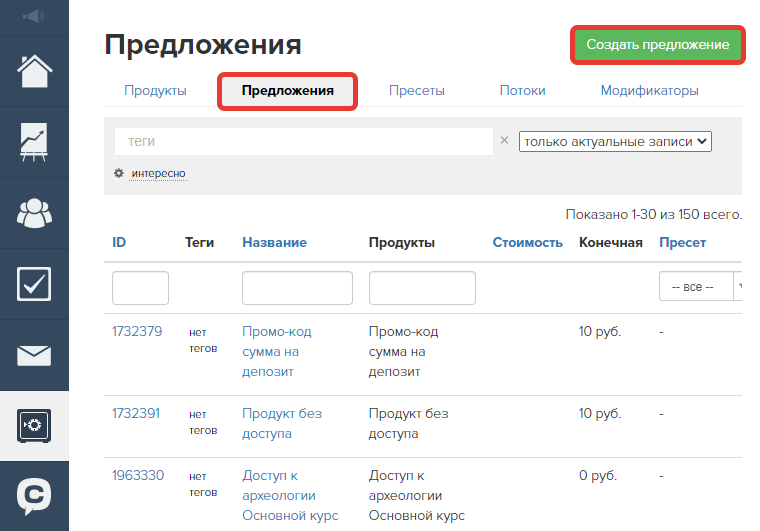
Task: Click the megaphone icon in sidebar
Action: click(34, 16)
